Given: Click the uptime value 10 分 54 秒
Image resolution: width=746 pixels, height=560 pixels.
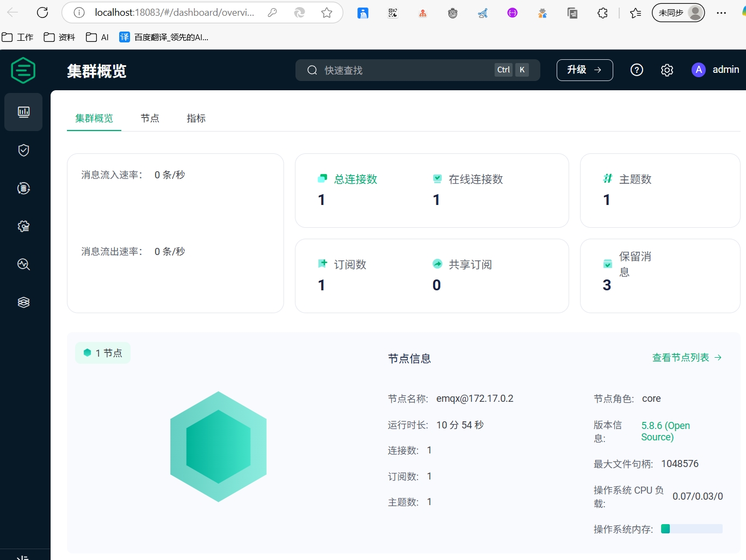Looking at the screenshot, I should (x=460, y=425).
